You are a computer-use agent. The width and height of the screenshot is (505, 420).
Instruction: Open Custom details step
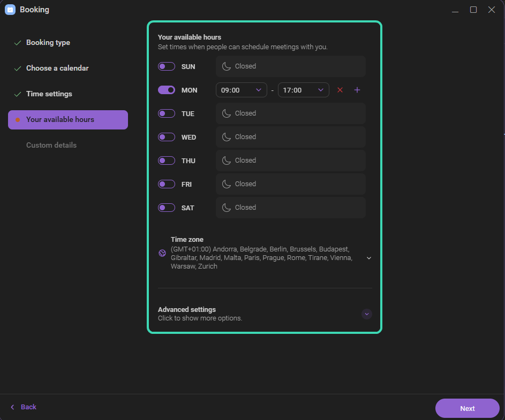click(51, 145)
